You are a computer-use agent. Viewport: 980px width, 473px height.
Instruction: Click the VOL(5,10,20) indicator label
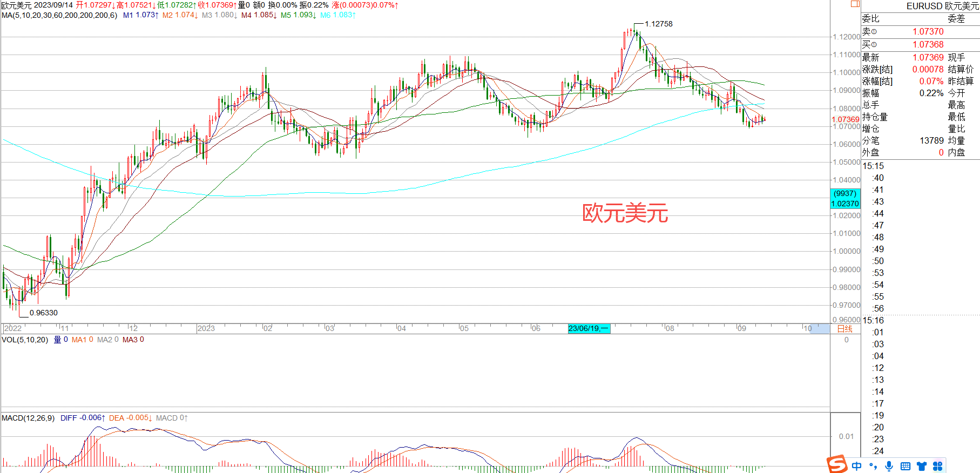(x=25, y=340)
